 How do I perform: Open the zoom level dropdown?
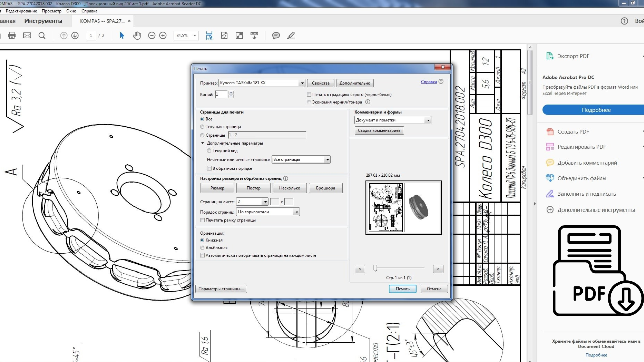(x=195, y=35)
